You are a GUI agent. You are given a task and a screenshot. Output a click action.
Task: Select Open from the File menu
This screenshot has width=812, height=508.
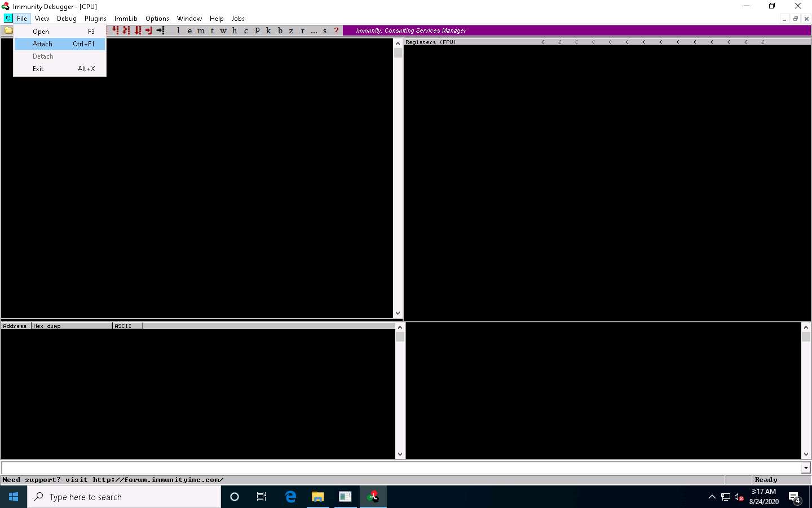(x=60, y=32)
